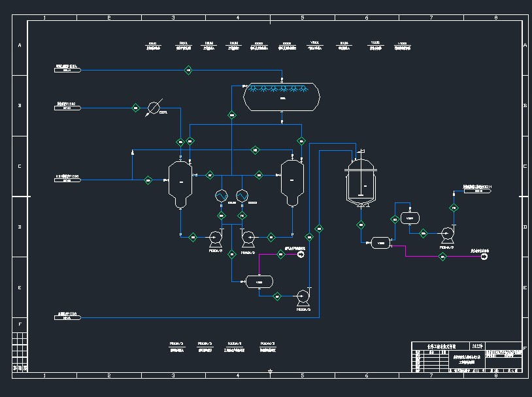Click the blue spray nozzles inside the top tank
Screen dimensions: 532x397
pos(278,89)
